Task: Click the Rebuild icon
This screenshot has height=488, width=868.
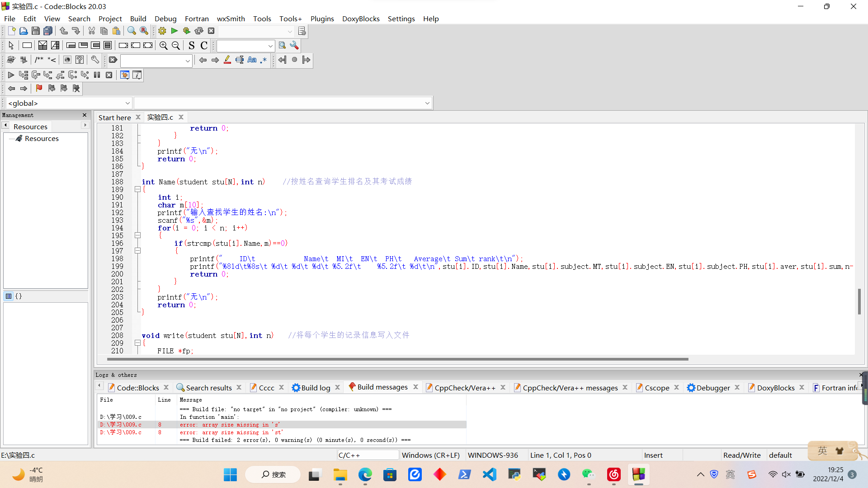Action: click(199, 31)
